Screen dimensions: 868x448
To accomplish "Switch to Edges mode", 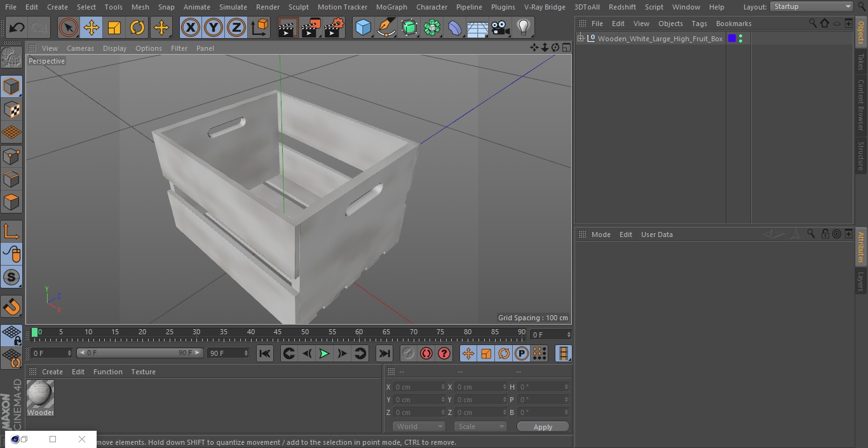I will [x=11, y=179].
